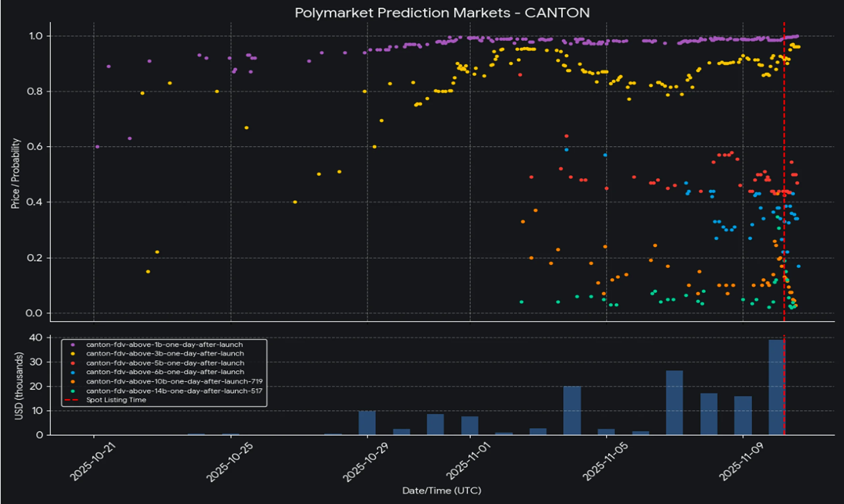Select legend entry 'canton-fdv-above-14b-one-day-after-launch-517'
The width and height of the screenshot is (844, 504).
[175, 391]
